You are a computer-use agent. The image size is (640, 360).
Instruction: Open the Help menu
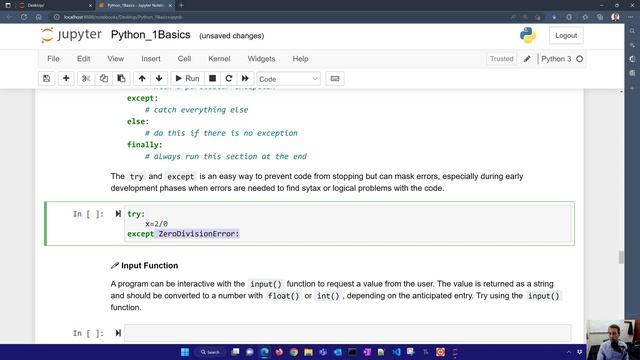300,59
